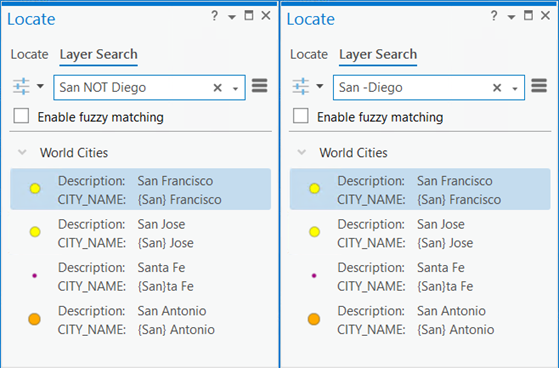Screen dimensions: 559x368
Task: Click '{San}ta Fe' CITY_NAME value in left pane
Action: tap(166, 286)
